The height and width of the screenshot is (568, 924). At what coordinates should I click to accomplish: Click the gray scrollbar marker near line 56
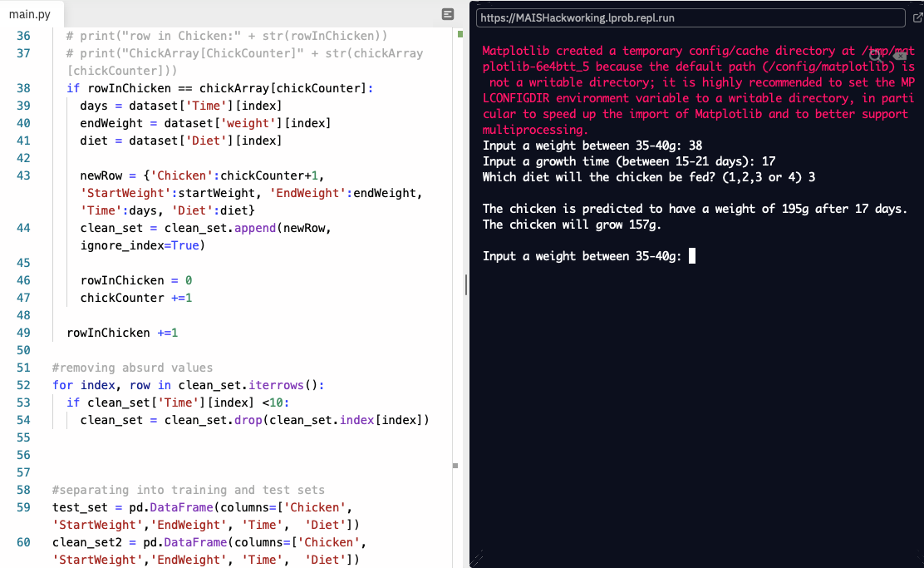tap(455, 466)
